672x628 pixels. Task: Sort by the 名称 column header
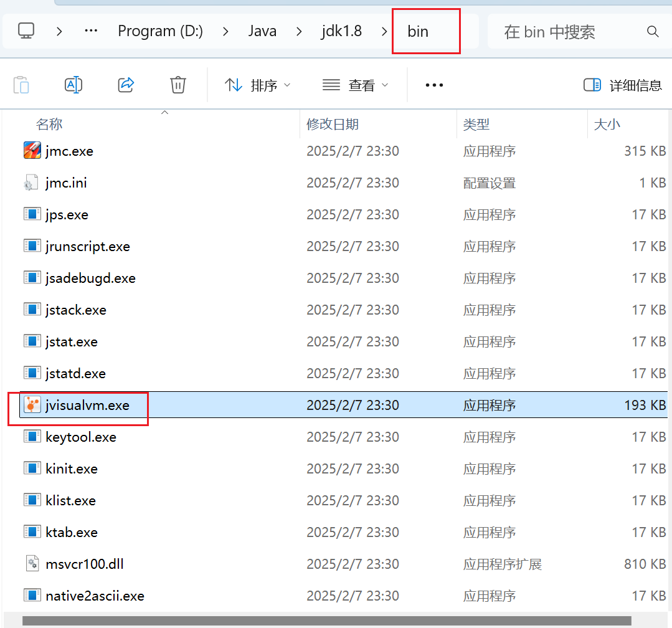tap(49, 125)
